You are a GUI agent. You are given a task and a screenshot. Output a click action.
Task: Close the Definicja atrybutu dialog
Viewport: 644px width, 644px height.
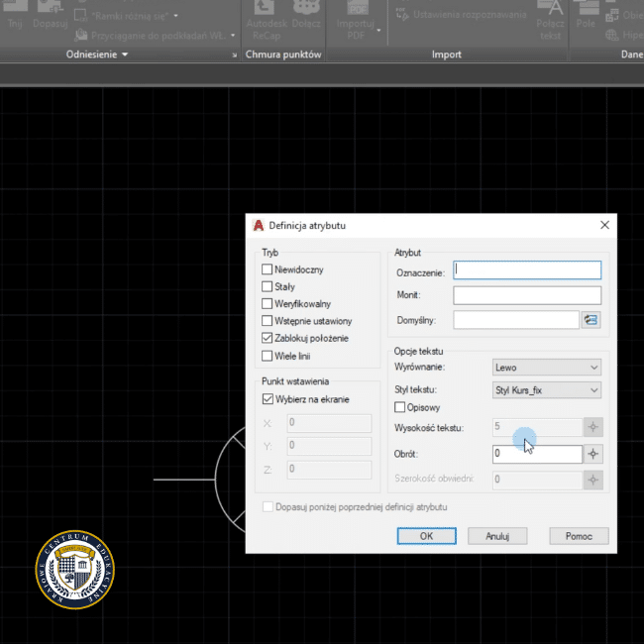[x=604, y=225]
